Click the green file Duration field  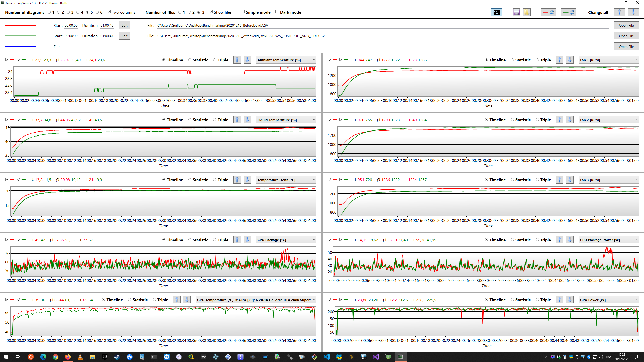[107, 36]
